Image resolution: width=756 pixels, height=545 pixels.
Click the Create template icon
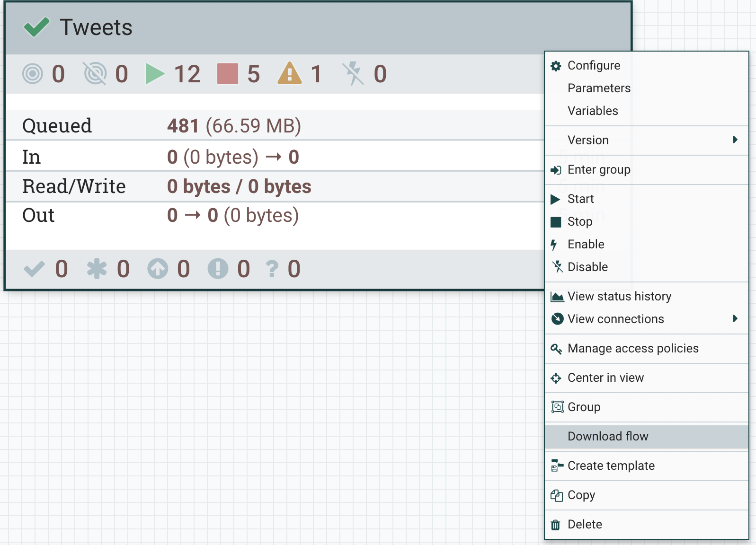(x=557, y=466)
